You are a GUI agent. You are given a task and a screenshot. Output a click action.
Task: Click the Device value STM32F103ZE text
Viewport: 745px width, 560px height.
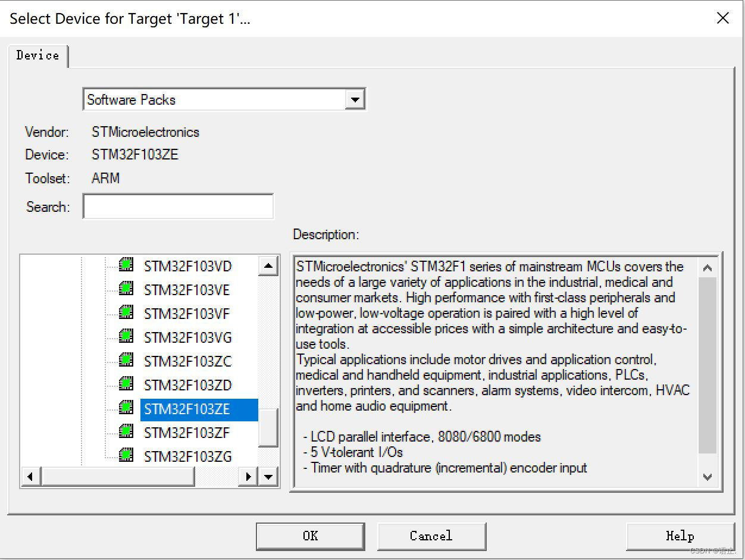135,155
